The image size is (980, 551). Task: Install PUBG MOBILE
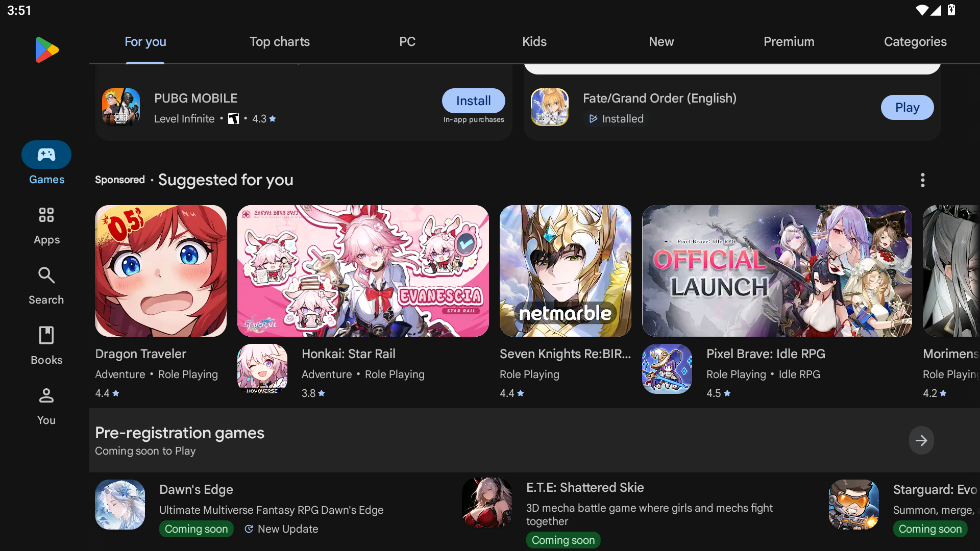pyautogui.click(x=474, y=101)
